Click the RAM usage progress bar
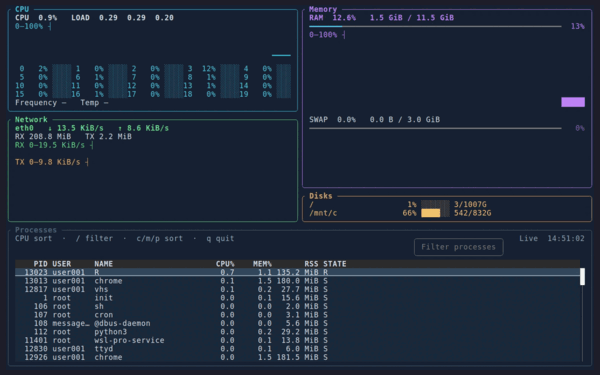This screenshot has width=600, height=375. click(435, 26)
